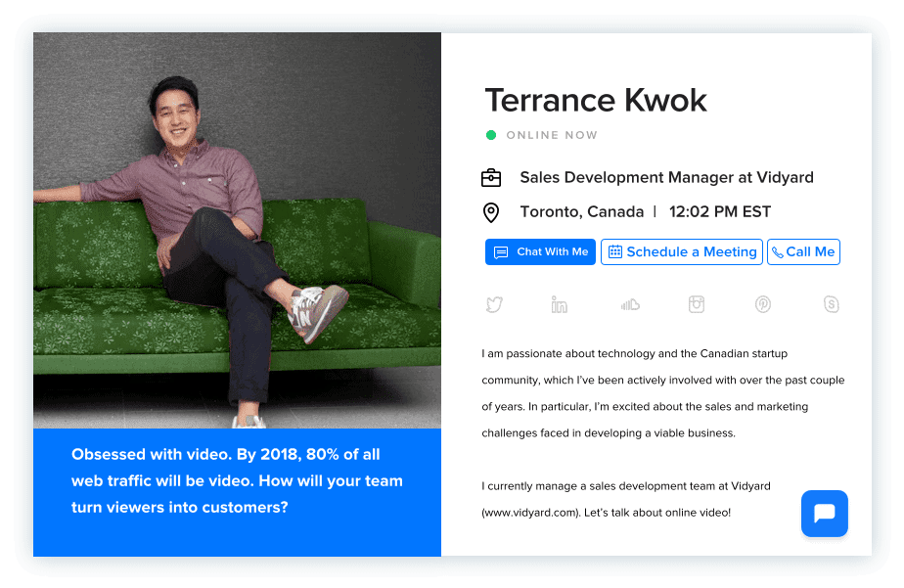Click Schedule a Meeting button
The height and width of the screenshot is (588, 904).
point(682,251)
